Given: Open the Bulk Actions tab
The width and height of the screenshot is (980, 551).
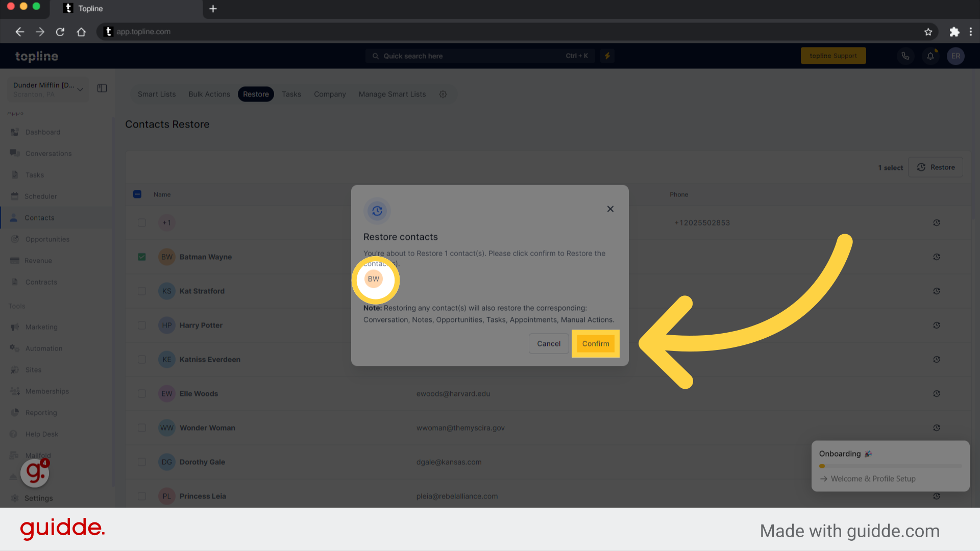Looking at the screenshot, I should 209,94.
